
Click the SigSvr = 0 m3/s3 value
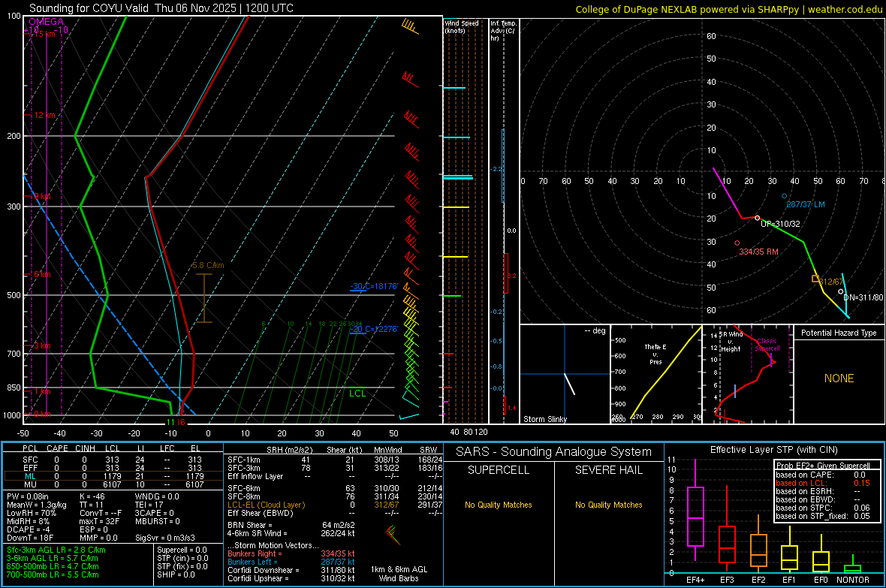point(165,538)
